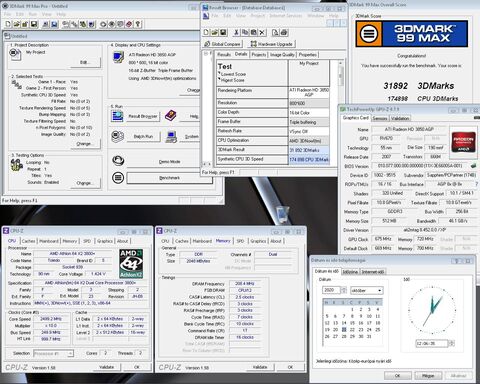Open the Internet idő tab in date dialog
The width and height of the screenshot is (480, 384).
pos(373,272)
